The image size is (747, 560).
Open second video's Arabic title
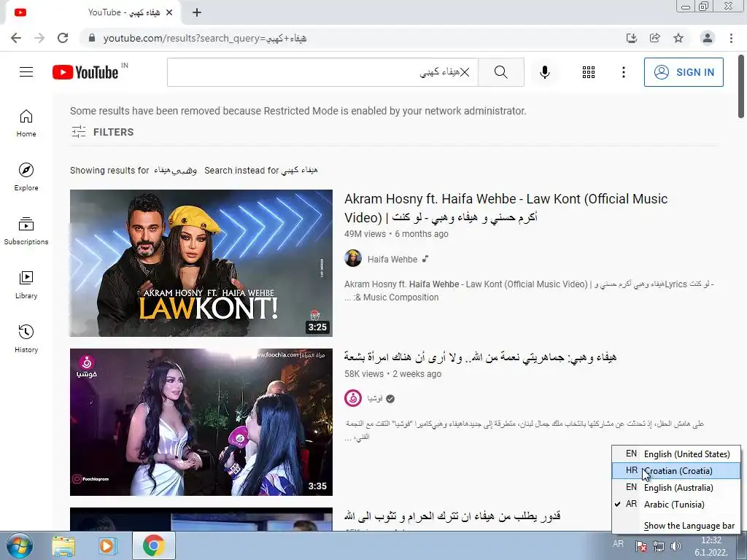(480, 357)
